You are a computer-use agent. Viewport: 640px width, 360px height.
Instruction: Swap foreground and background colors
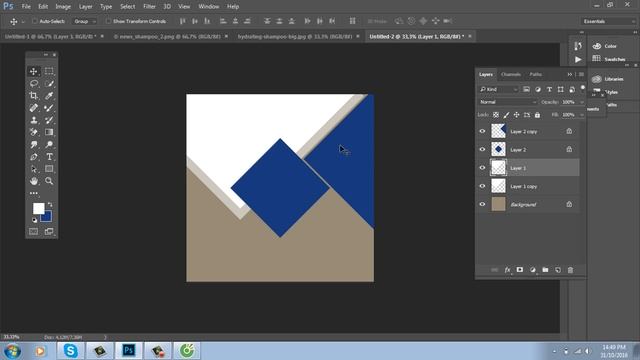coord(50,204)
